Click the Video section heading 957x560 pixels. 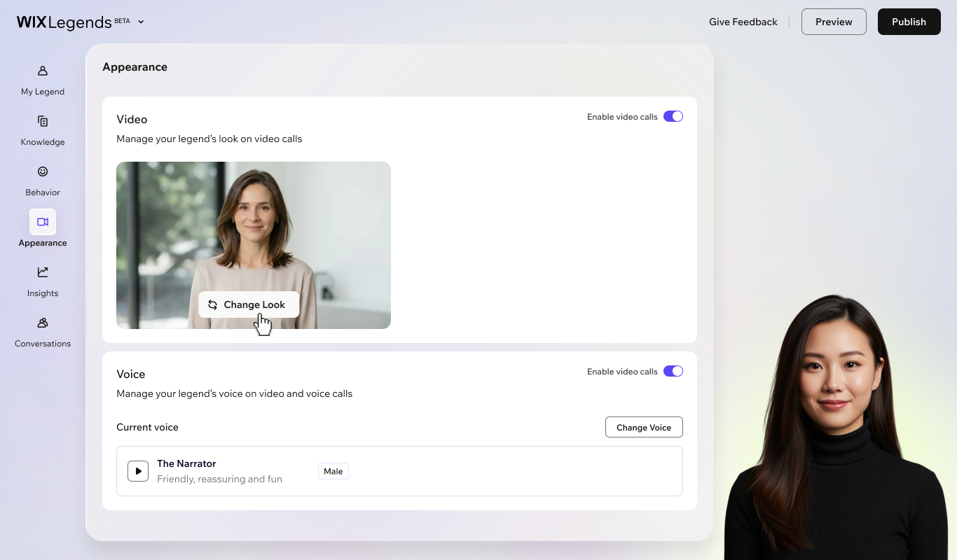point(132,120)
